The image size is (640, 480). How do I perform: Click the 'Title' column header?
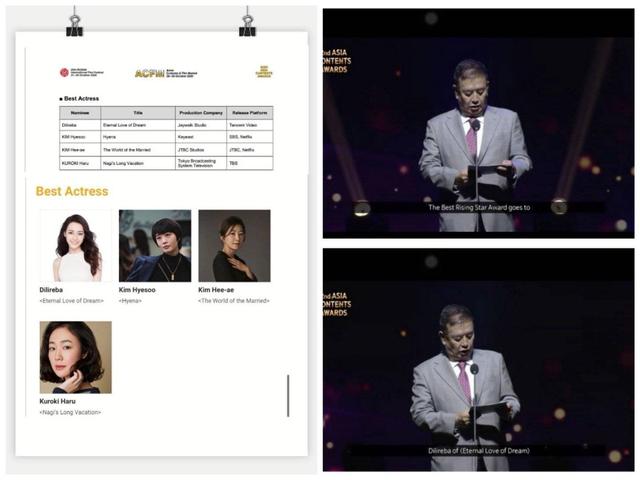click(138, 113)
